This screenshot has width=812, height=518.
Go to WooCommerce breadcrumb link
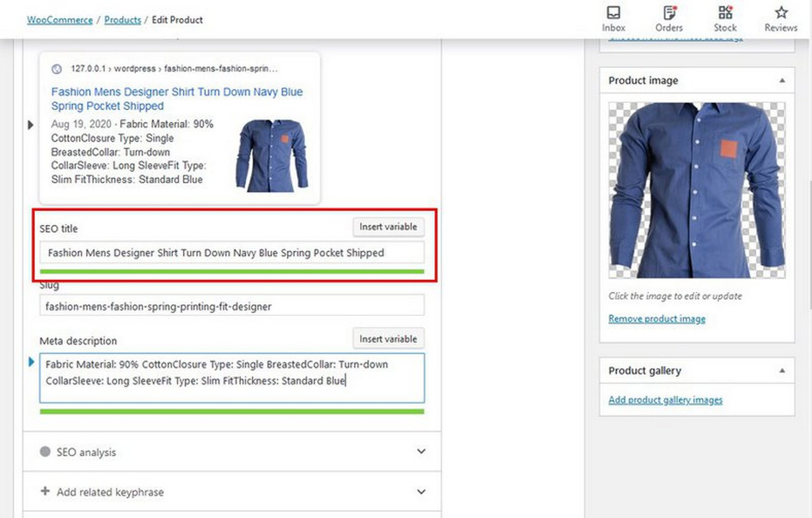[60, 20]
